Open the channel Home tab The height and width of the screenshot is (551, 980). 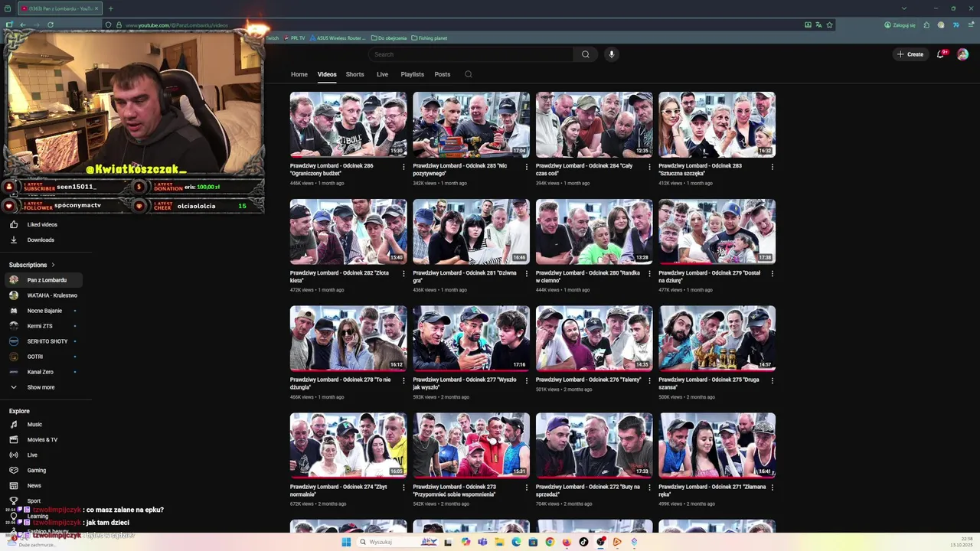click(299, 74)
